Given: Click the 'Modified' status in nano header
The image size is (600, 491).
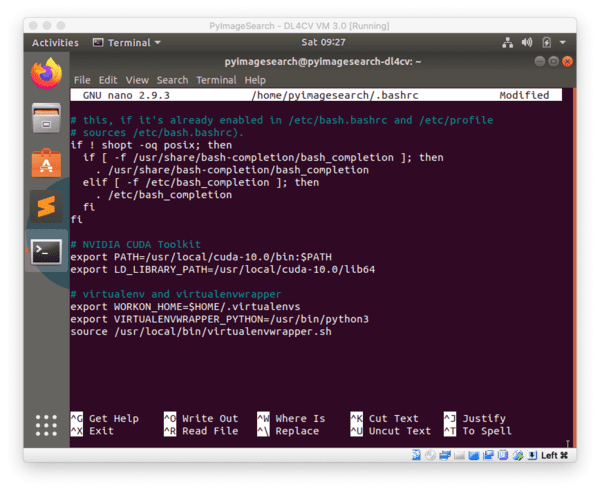Looking at the screenshot, I should (524, 95).
